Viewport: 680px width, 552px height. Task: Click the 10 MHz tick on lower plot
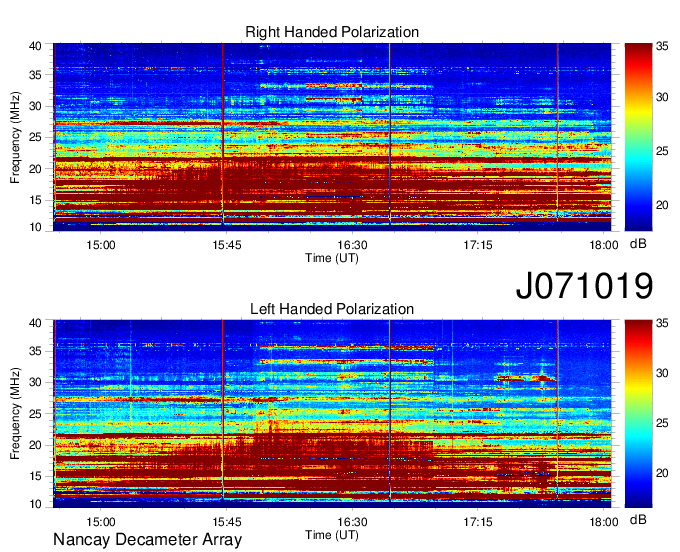point(36,504)
